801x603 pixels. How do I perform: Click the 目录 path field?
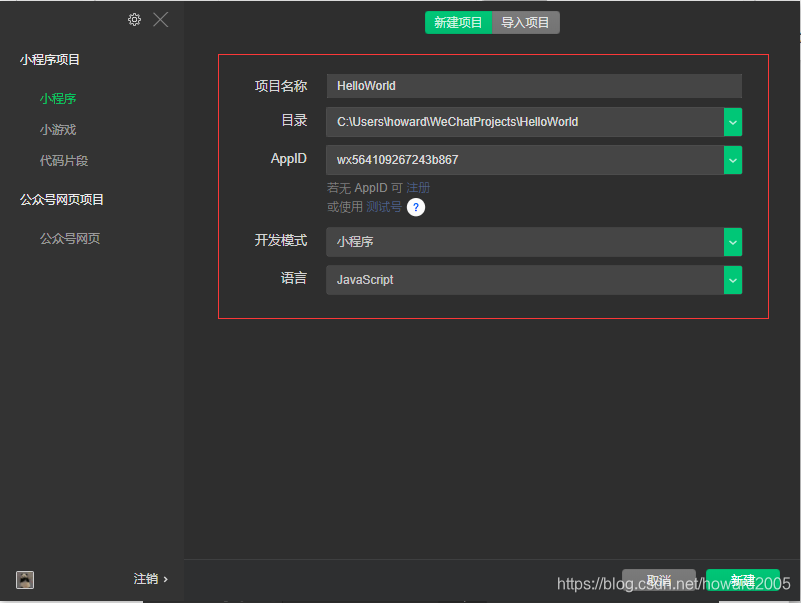[525, 122]
